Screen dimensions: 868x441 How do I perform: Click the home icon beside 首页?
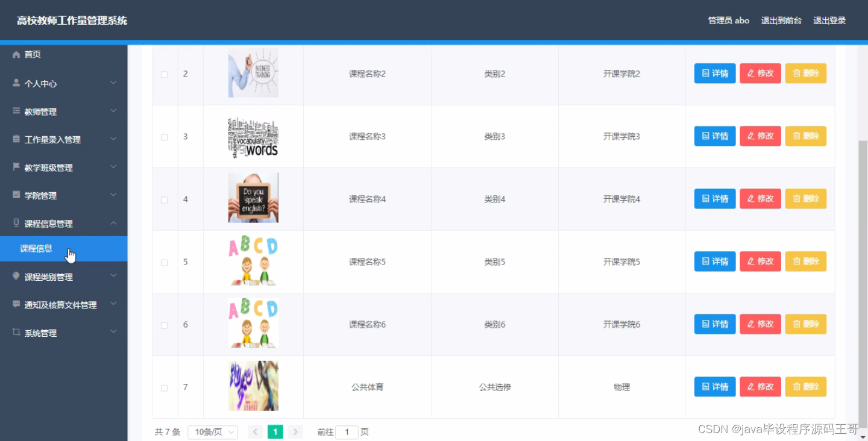[16, 54]
